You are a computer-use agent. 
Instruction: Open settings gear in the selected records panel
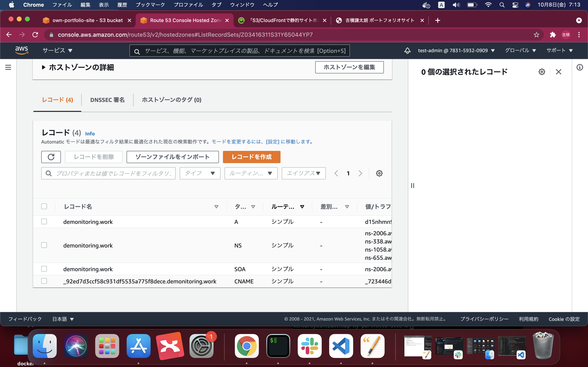click(542, 72)
